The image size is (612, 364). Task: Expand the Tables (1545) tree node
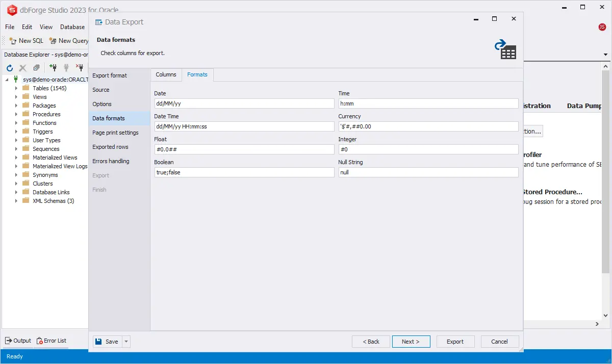(x=16, y=88)
